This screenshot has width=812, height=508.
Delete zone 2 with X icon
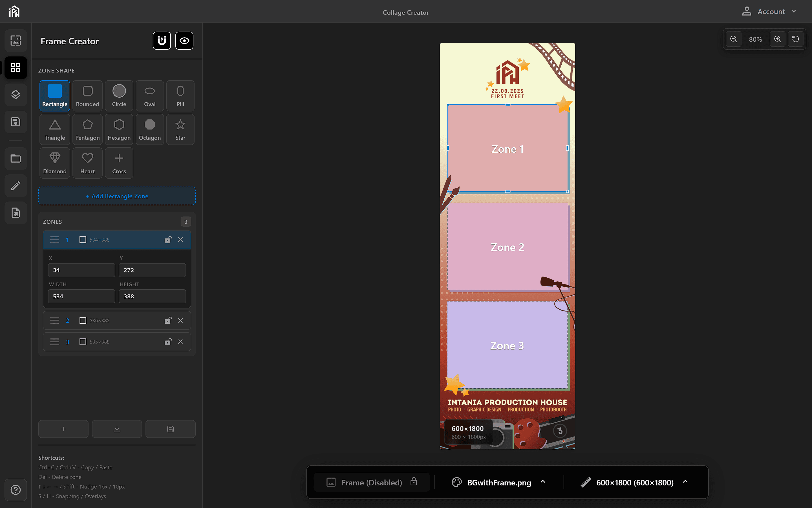(x=180, y=320)
